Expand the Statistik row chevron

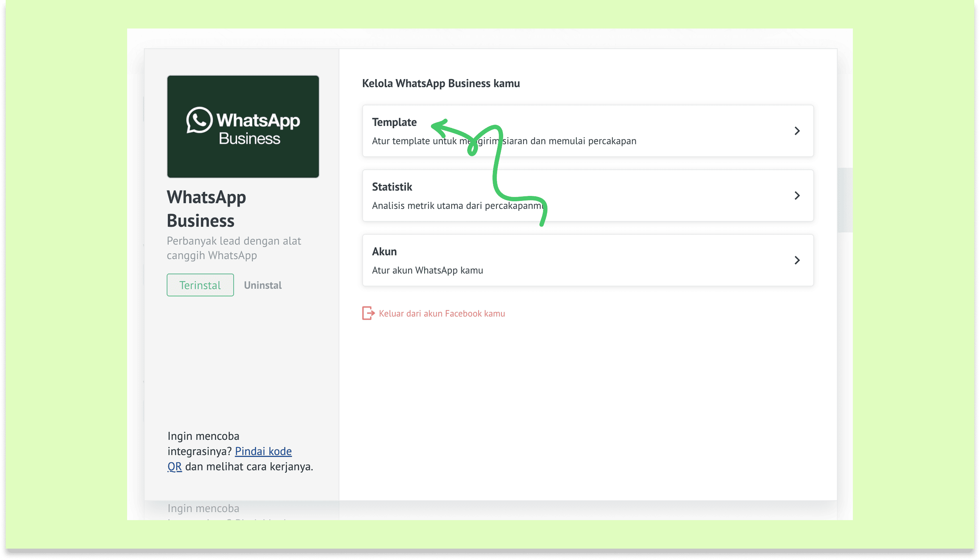click(797, 196)
